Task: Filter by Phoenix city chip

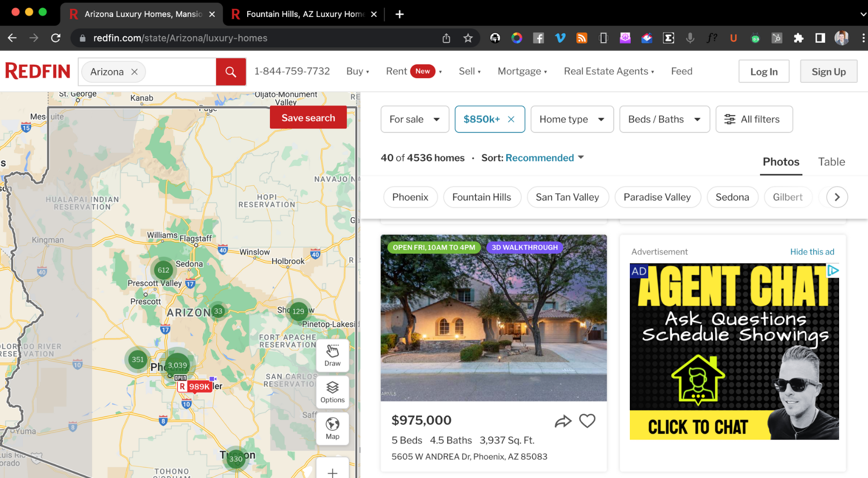Action: 410,197
